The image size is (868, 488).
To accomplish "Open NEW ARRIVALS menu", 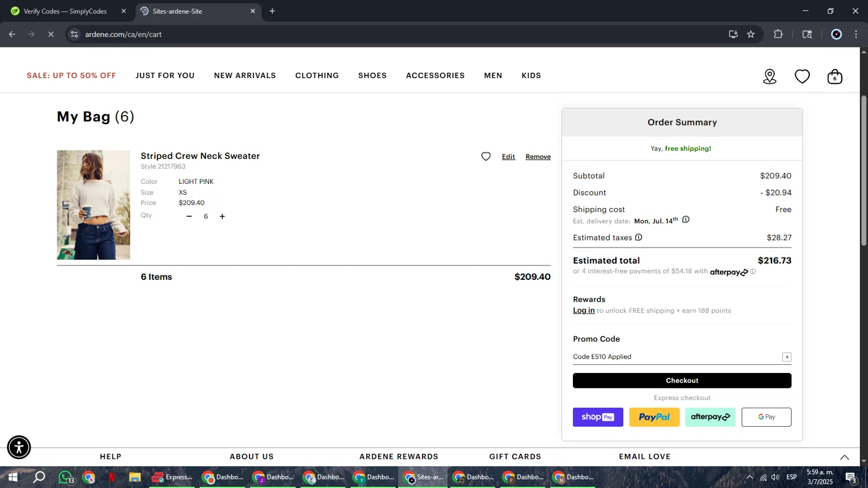I will tap(245, 76).
